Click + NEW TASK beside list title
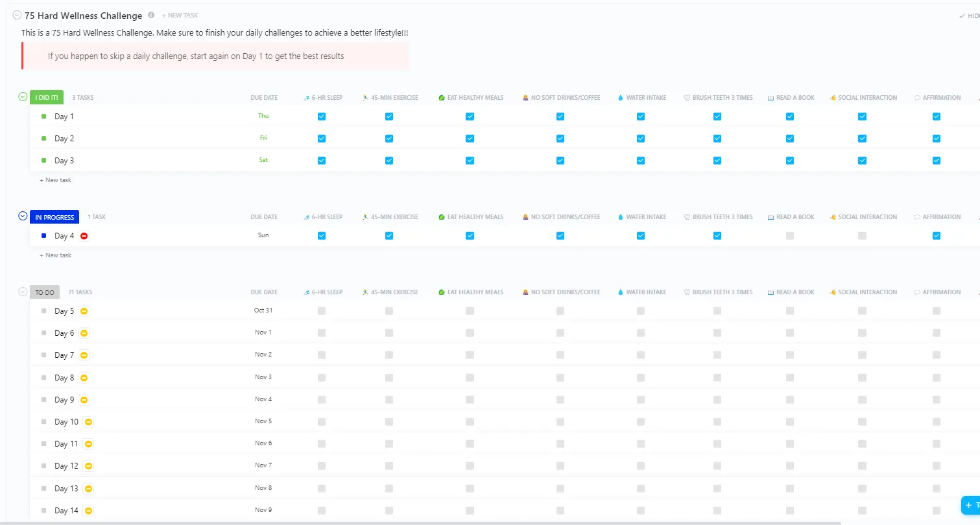Screen dimensions: 980x525 180,15
